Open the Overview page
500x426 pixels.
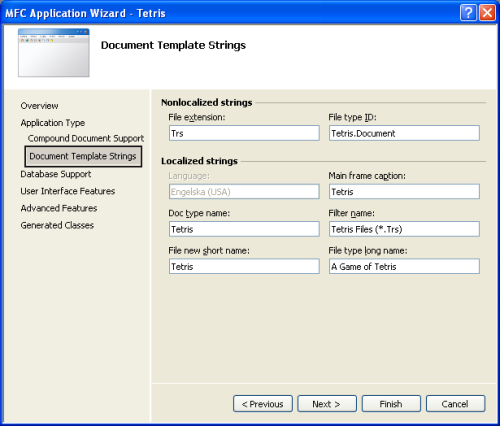(x=39, y=106)
